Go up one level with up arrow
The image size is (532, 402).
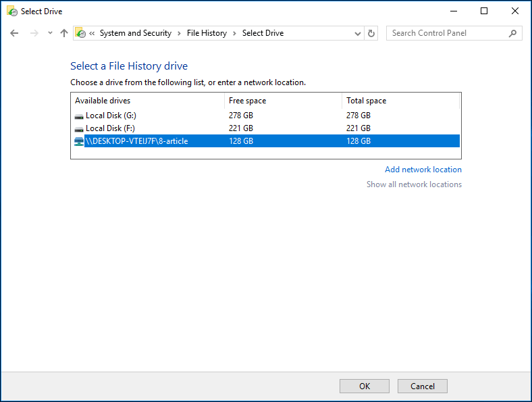[x=63, y=33]
